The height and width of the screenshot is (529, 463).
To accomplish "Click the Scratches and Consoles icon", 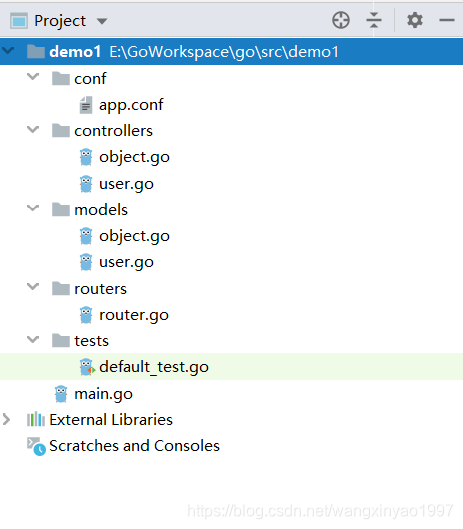I will pyautogui.click(x=36, y=446).
